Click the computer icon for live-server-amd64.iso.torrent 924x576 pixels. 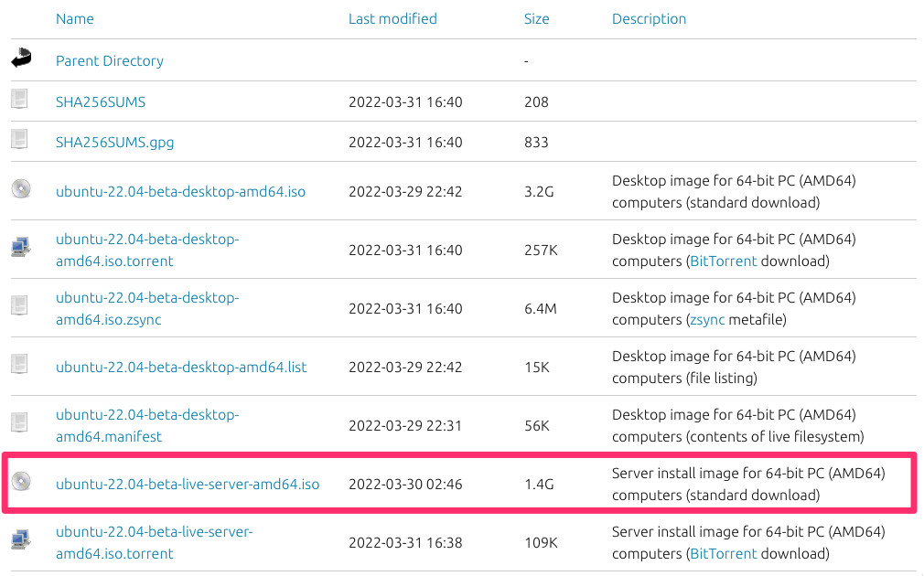pyautogui.click(x=21, y=539)
